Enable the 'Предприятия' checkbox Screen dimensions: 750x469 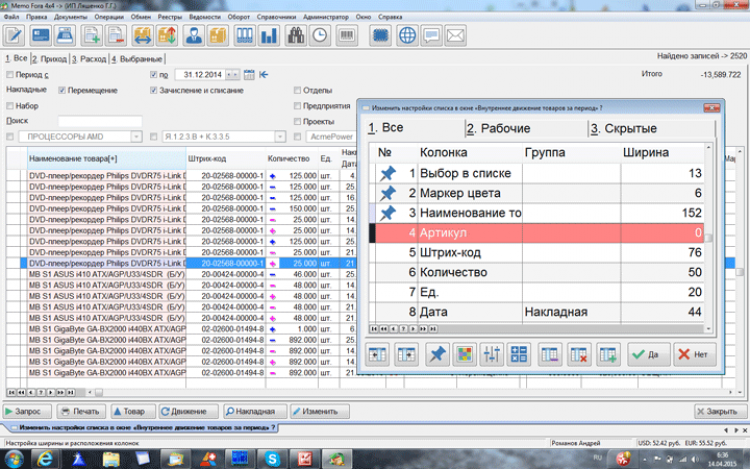[x=298, y=106]
